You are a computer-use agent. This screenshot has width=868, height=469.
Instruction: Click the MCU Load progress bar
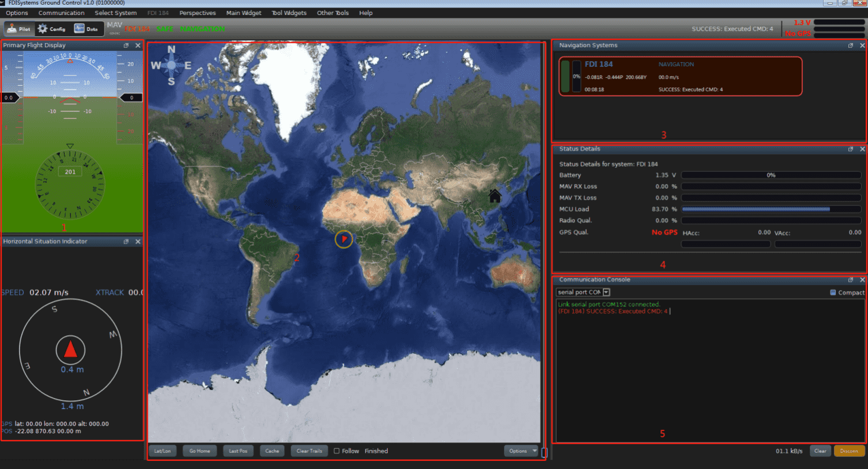(771, 209)
